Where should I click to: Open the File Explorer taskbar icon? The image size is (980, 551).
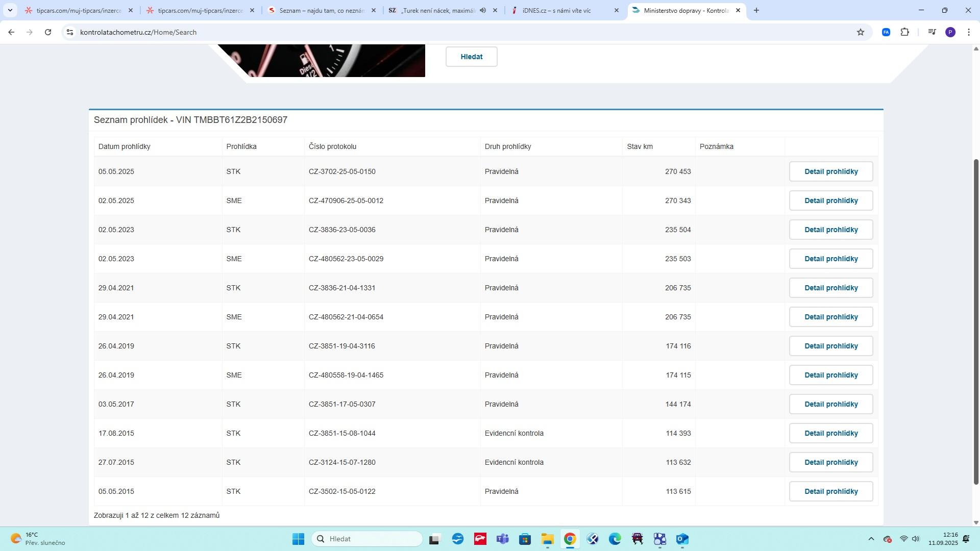click(x=548, y=539)
